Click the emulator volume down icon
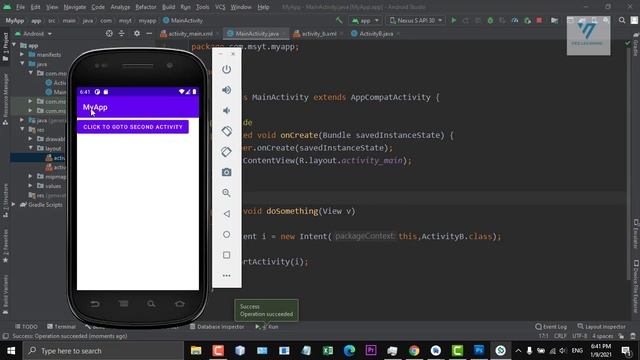Image resolution: width=640 pixels, height=360 pixels. click(x=227, y=110)
